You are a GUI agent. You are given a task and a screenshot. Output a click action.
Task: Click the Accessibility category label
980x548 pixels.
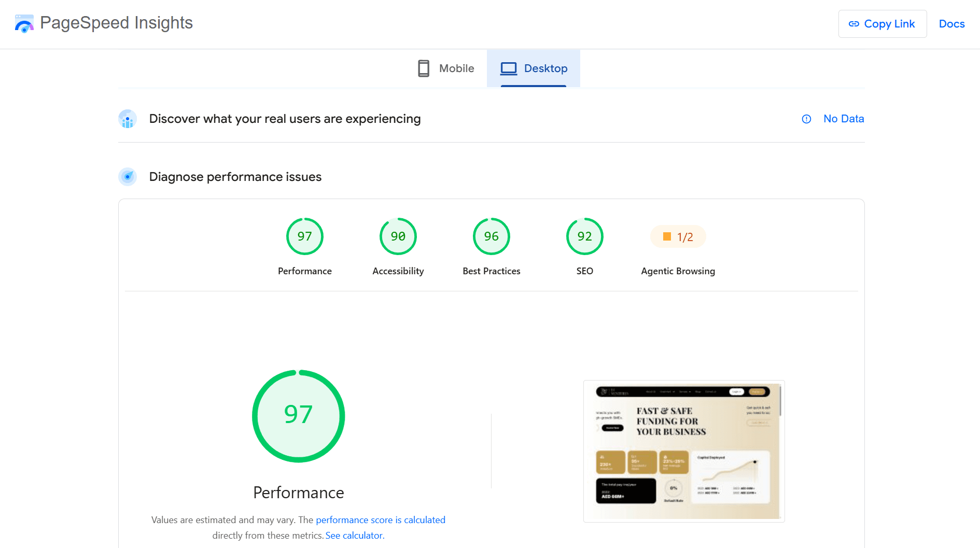coord(398,271)
